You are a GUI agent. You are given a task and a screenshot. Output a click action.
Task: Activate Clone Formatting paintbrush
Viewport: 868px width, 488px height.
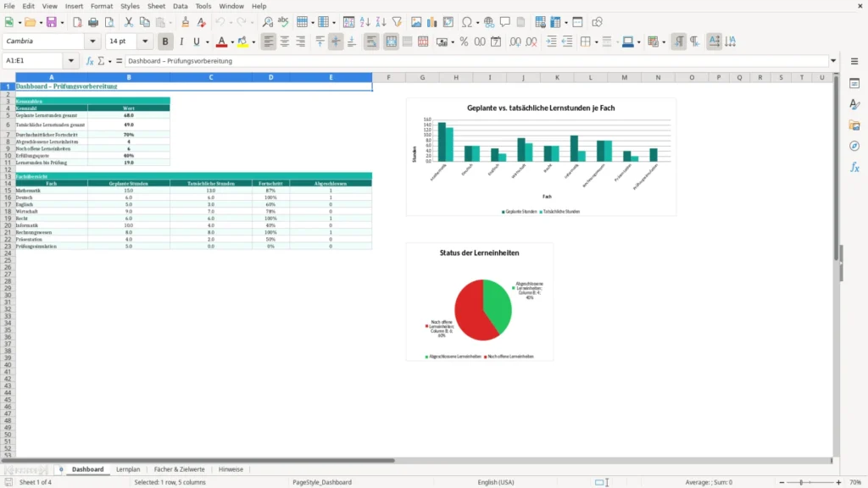click(185, 22)
